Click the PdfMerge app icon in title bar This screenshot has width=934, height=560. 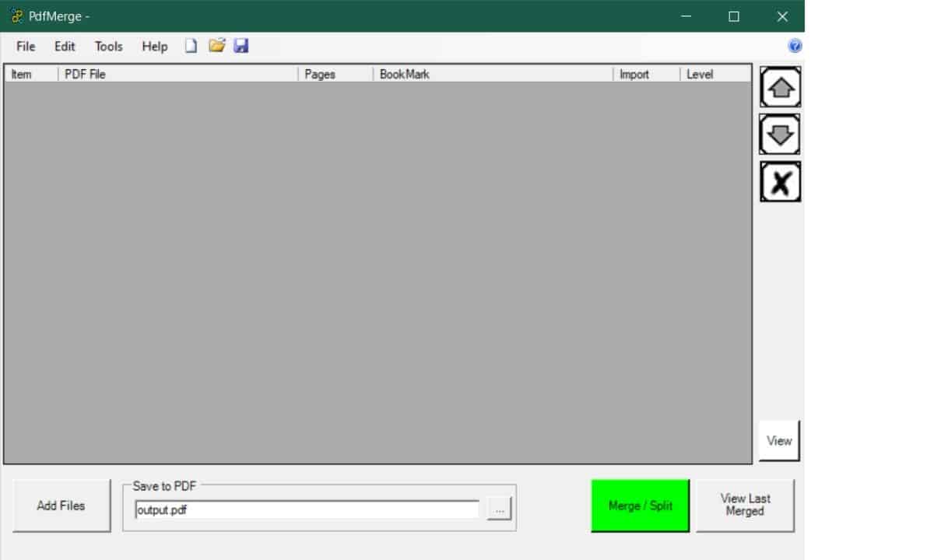tap(17, 16)
